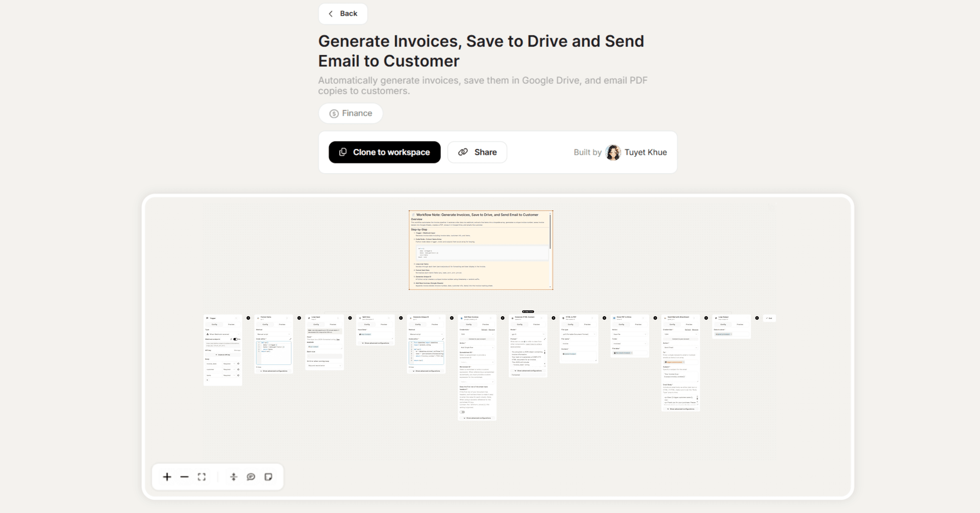This screenshot has height=513, width=980.
Task: Copy the webhook endpoint URL
Action: [x=231, y=339]
